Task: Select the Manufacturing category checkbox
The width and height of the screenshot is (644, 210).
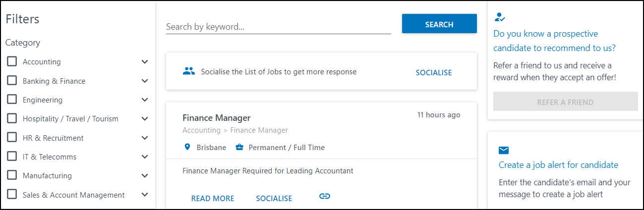Action: point(12,175)
